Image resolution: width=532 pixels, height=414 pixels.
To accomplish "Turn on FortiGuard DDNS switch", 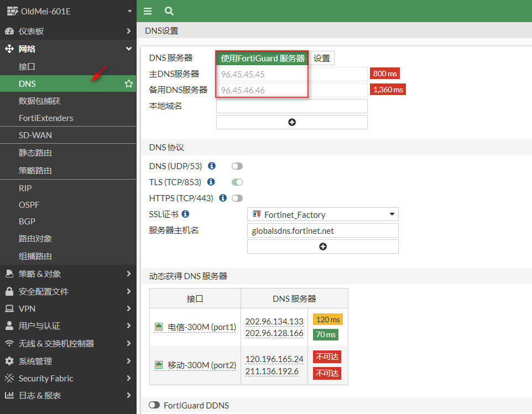I will click(x=154, y=405).
